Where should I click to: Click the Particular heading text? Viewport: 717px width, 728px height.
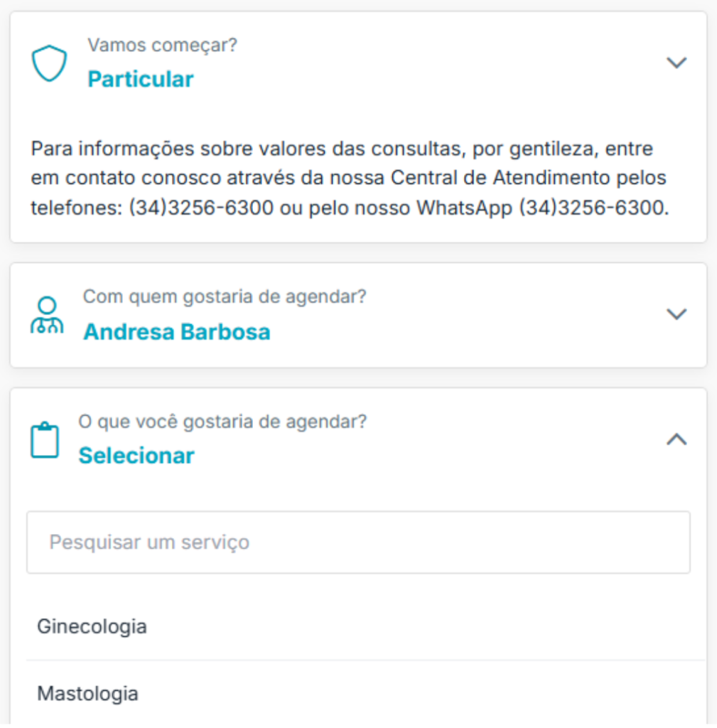click(140, 79)
